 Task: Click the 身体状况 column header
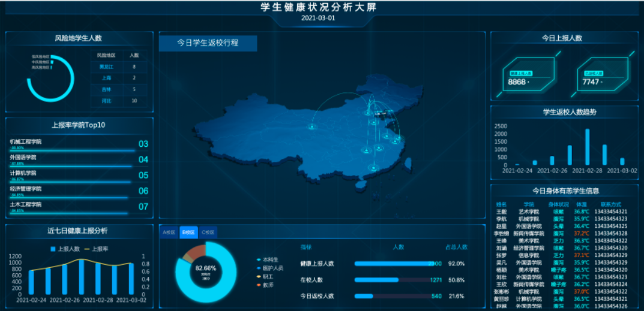558,204
